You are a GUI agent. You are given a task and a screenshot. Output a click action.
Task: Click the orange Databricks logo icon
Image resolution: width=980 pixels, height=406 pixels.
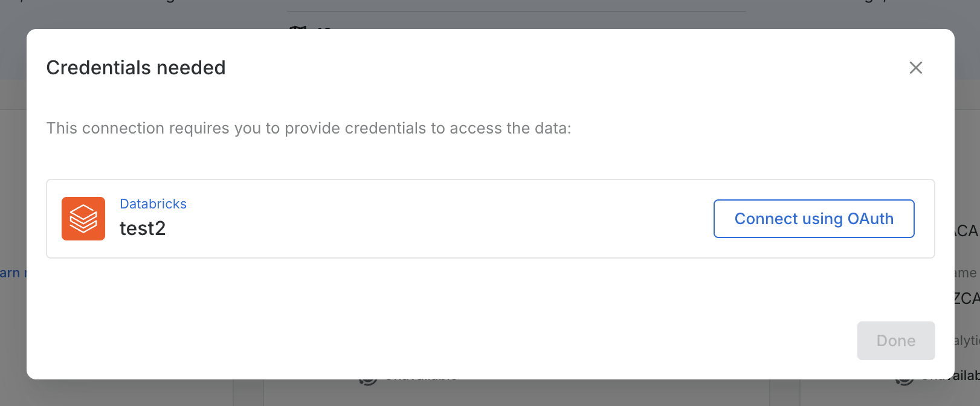click(x=83, y=219)
